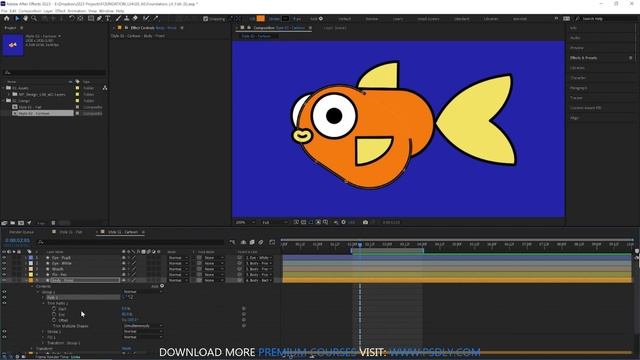Toggle visibility of Group 2
This screenshot has width=640, height=360.
pos(4,292)
